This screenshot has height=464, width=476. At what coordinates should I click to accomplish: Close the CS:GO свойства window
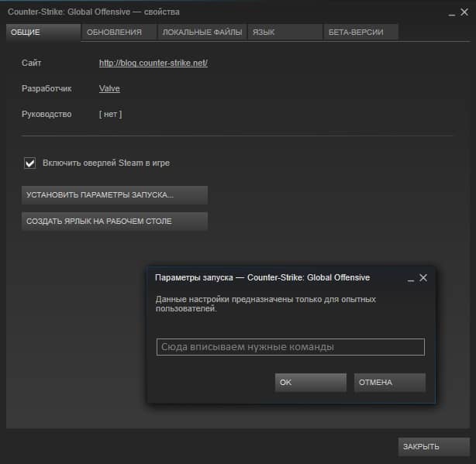tap(464, 12)
